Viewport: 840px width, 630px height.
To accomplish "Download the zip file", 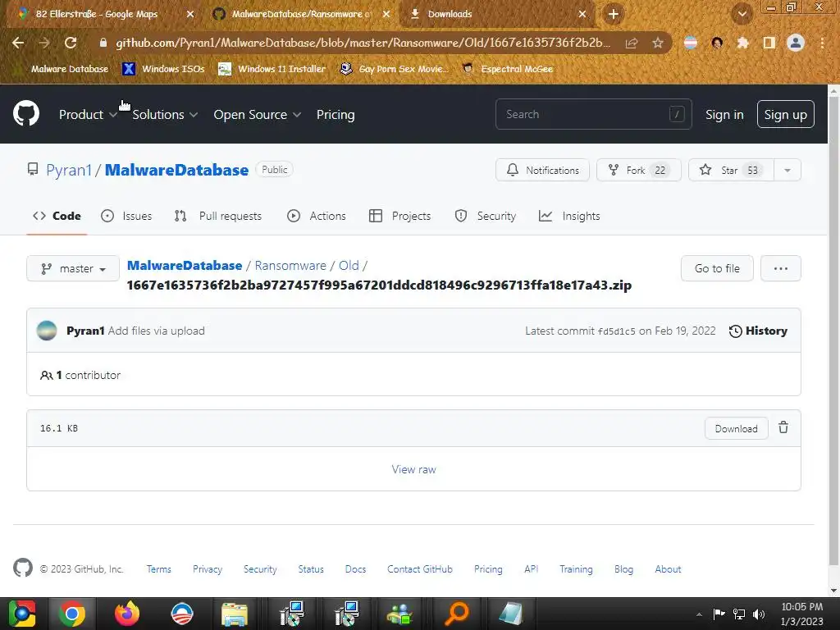I will click(x=736, y=428).
